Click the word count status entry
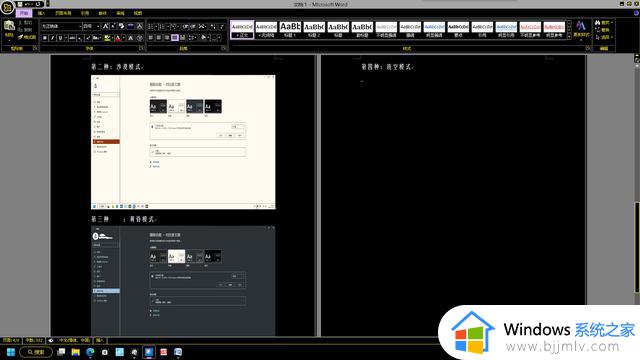This screenshot has height=360, width=640. coord(34,340)
